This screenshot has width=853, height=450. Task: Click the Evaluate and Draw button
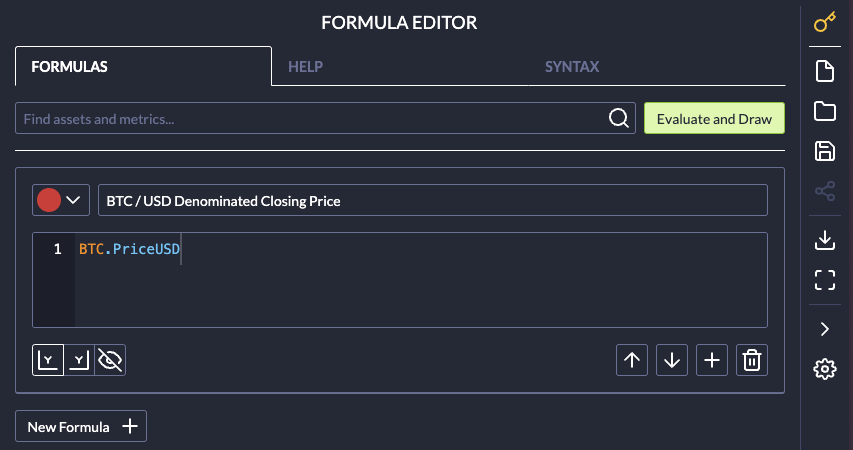click(714, 119)
